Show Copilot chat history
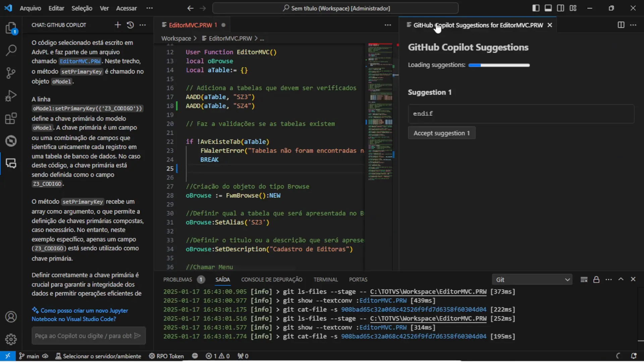Image resolution: width=644 pixels, height=362 pixels. tap(130, 25)
